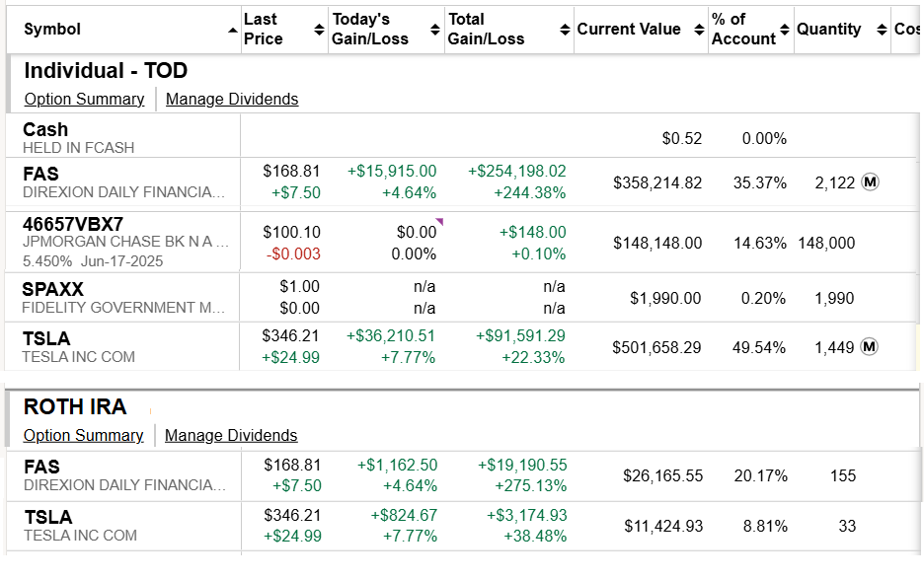
Task: Sort by Current Value column arrows
Action: [699, 30]
